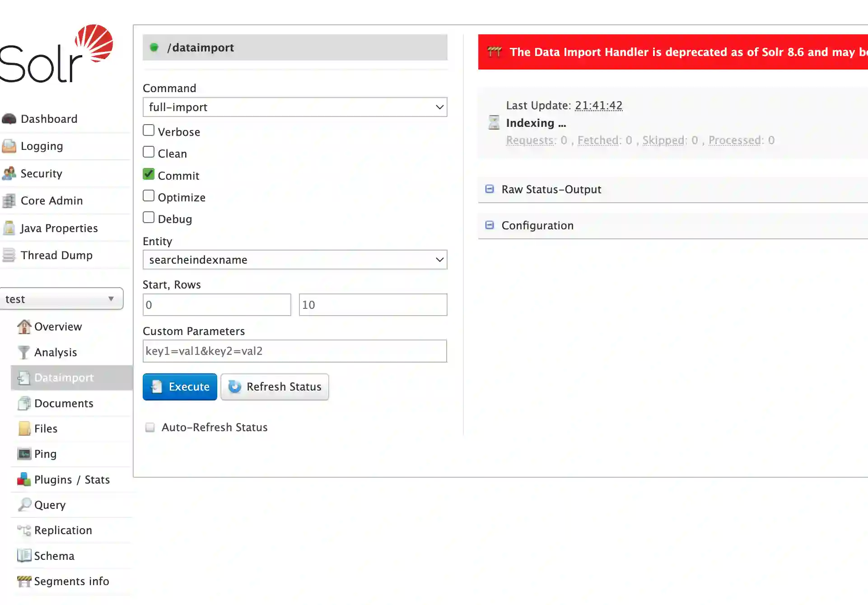The image size is (868, 605).
Task: Open the Replication page
Action: [63, 530]
